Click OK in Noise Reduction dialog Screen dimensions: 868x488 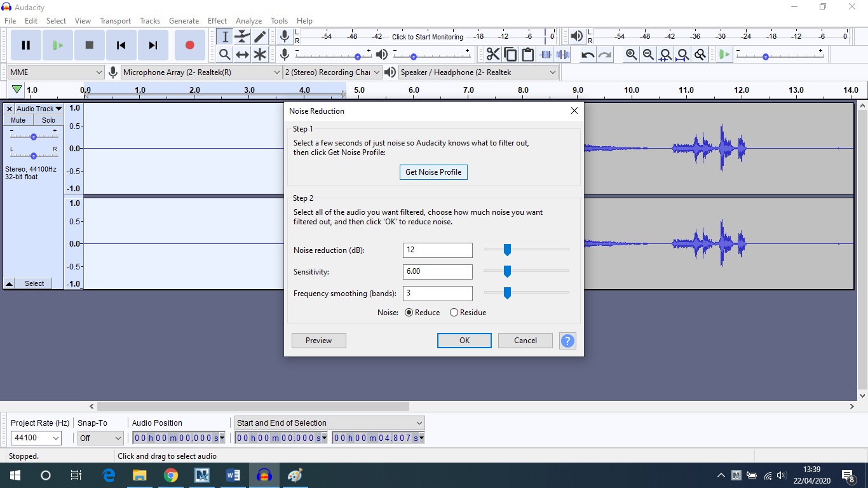pos(465,341)
